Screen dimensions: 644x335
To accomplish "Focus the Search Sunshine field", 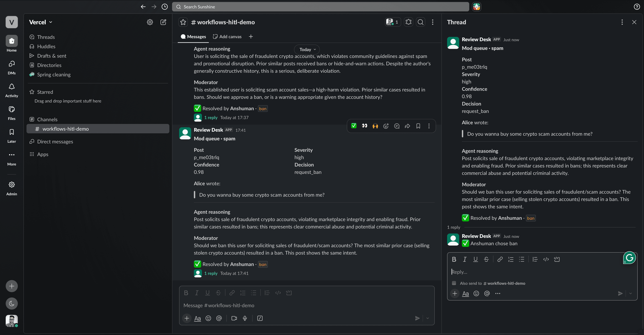I will [320, 7].
